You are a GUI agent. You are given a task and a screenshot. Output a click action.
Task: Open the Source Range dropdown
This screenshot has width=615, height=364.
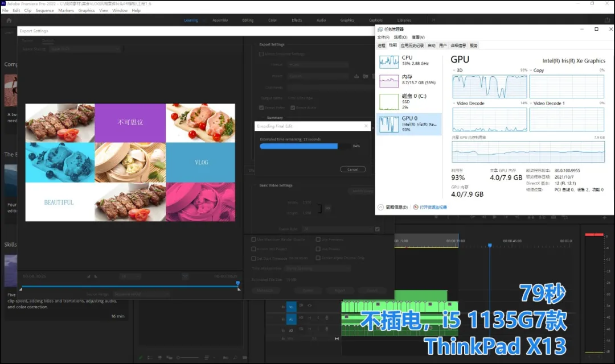click(141, 294)
